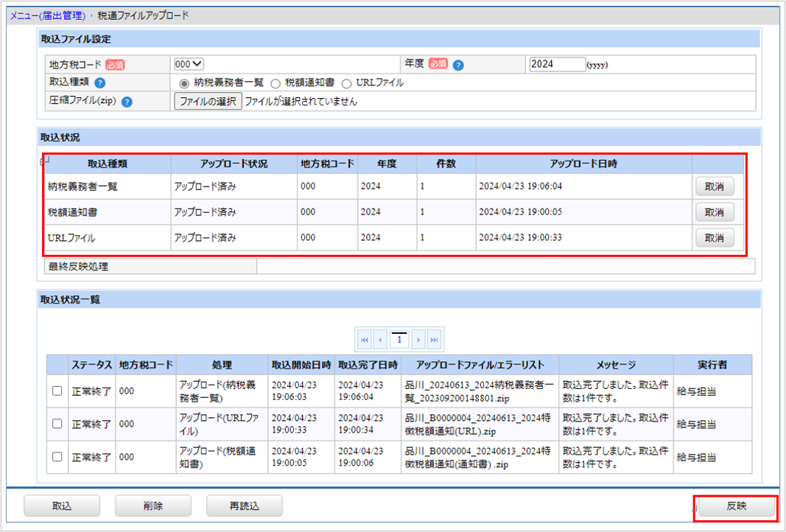Click the timestamp 2024/04/23 19:00:33 in 取込状況

pyautogui.click(x=520, y=237)
